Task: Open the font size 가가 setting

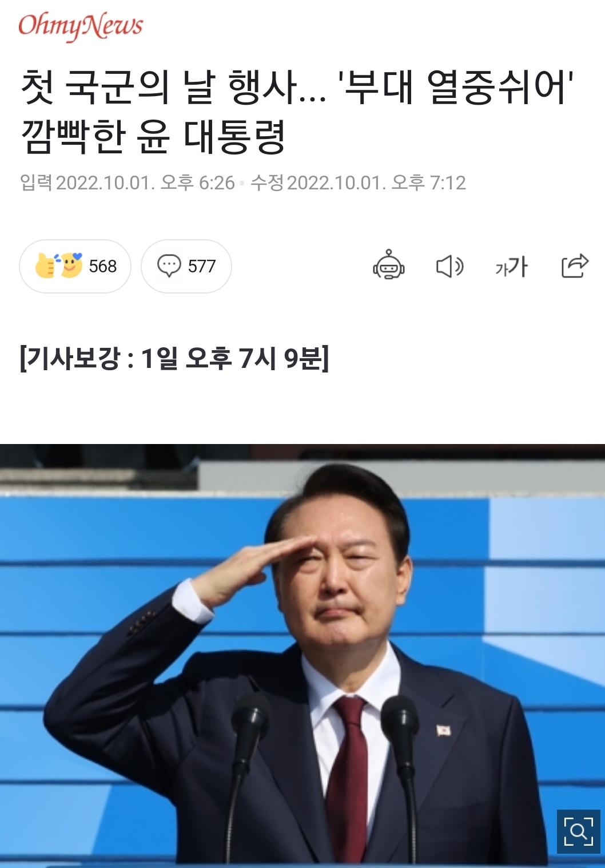Action: pyautogui.click(x=511, y=267)
